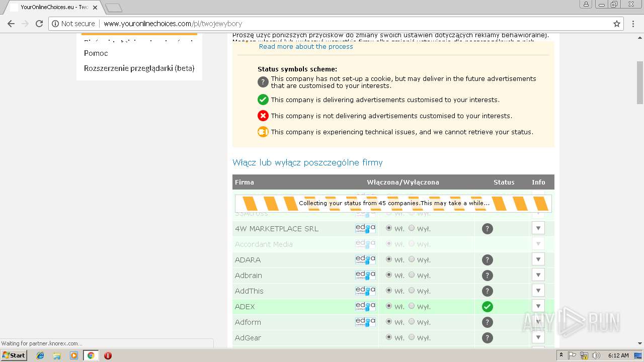This screenshot has width=644, height=362.
Task: Select Wł. for Adbrain
Action: 388,275
